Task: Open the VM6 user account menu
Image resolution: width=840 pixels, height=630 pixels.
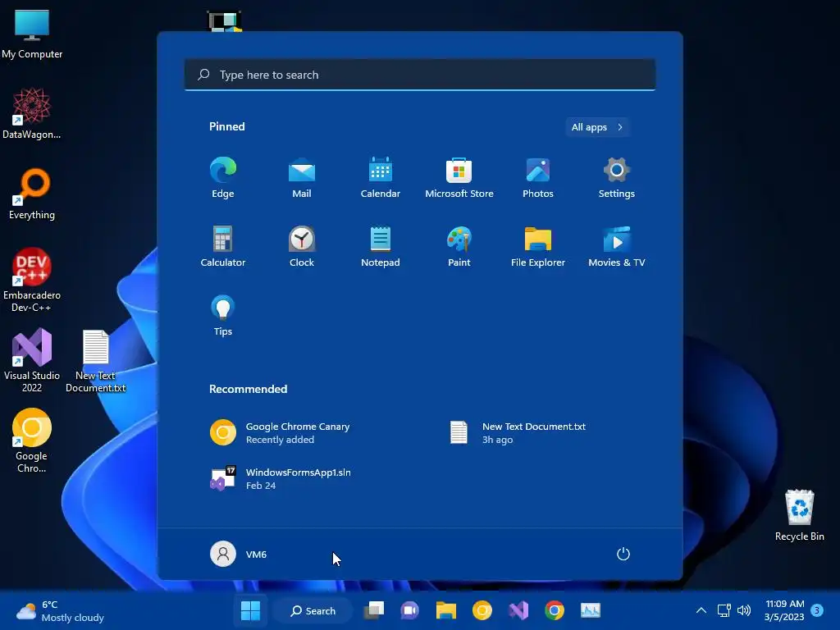Action: (239, 554)
